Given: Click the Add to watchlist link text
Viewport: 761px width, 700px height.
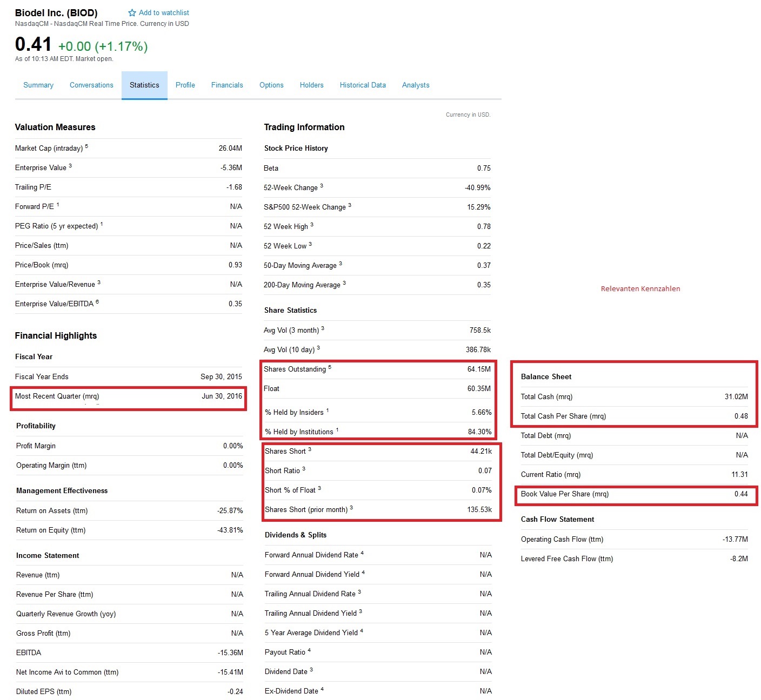Looking at the screenshot, I should pyautogui.click(x=164, y=13).
